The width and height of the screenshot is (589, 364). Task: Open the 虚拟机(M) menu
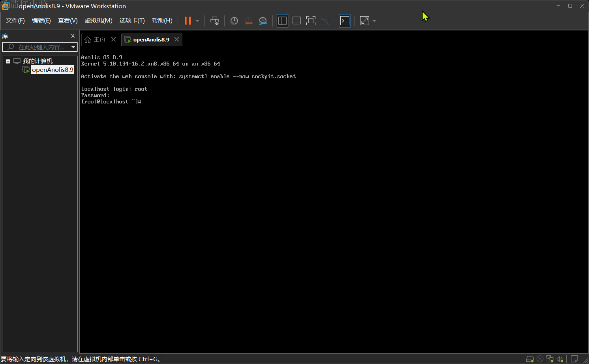tap(98, 21)
